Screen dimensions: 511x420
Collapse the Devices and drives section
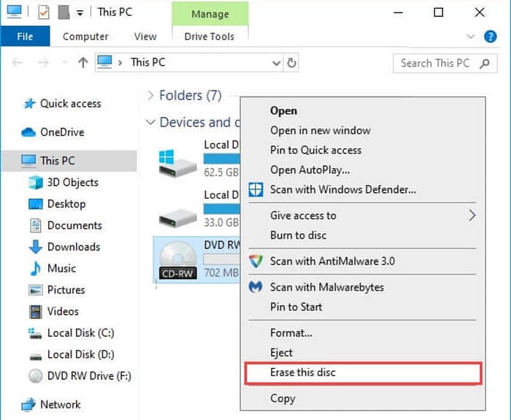pyautogui.click(x=150, y=123)
